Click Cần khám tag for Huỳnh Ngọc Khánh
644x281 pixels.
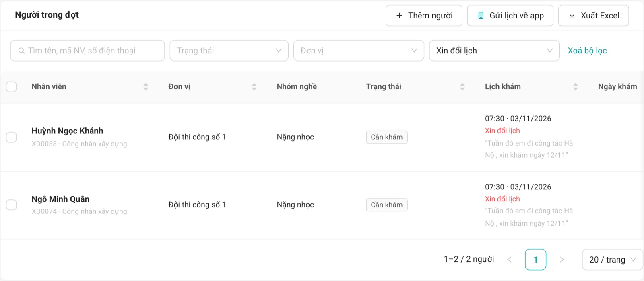pyautogui.click(x=386, y=137)
